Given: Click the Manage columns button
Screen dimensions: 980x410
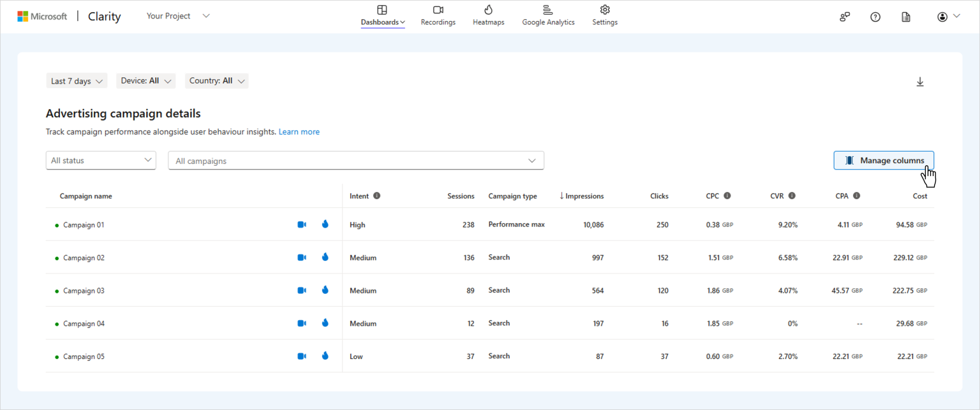Looking at the screenshot, I should (884, 160).
